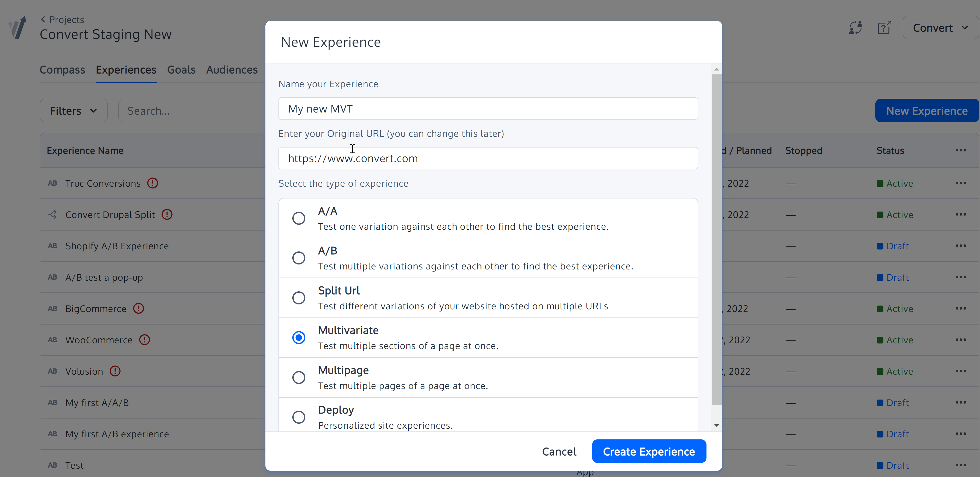
Task: Open the Convert account dropdown
Action: [x=940, y=27]
